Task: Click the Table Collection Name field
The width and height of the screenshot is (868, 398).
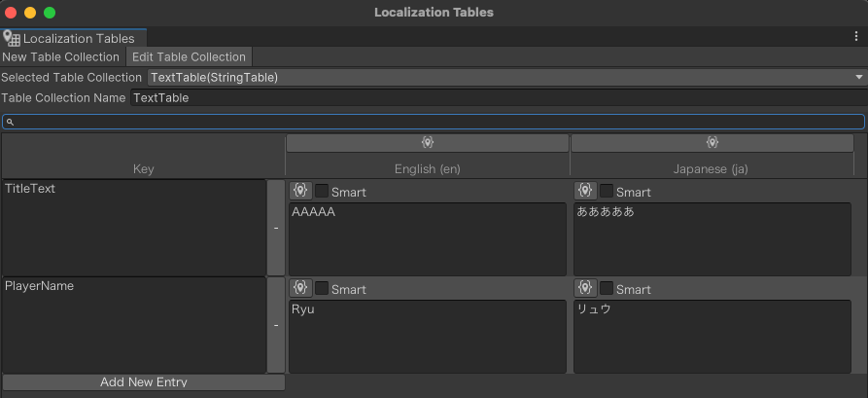Action: (x=496, y=98)
